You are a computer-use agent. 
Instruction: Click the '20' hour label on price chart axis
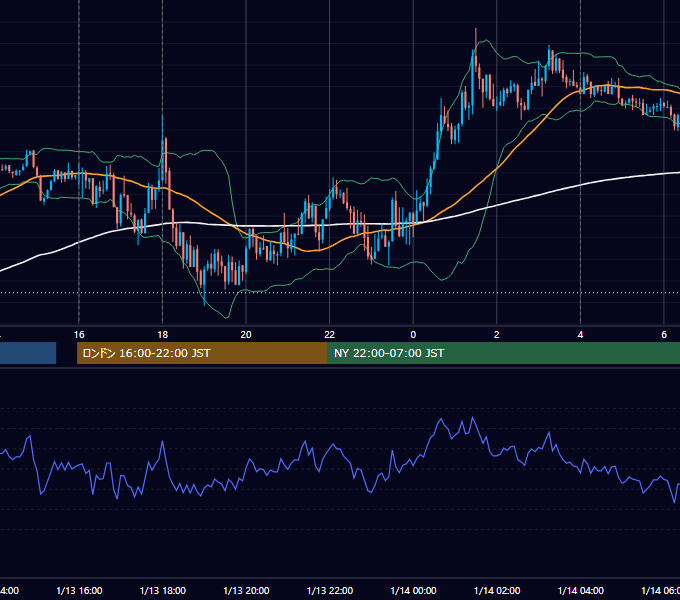click(246, 335)
